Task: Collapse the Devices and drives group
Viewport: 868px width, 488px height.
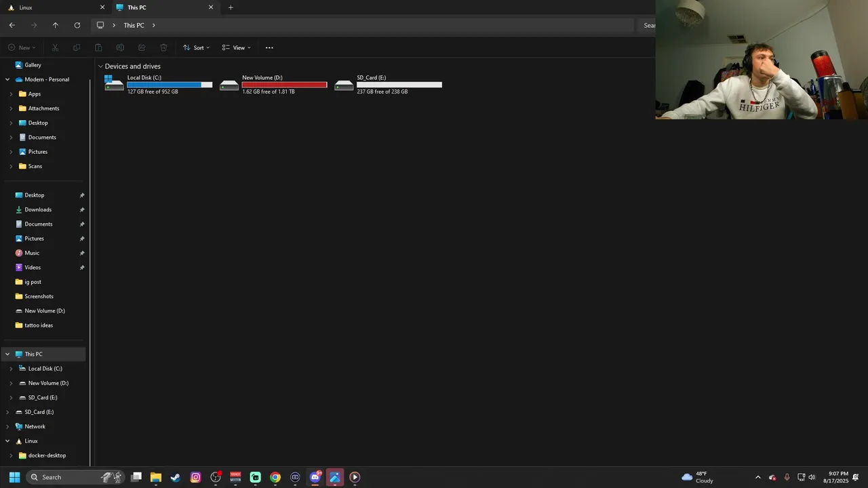Action: pos(100,66)
